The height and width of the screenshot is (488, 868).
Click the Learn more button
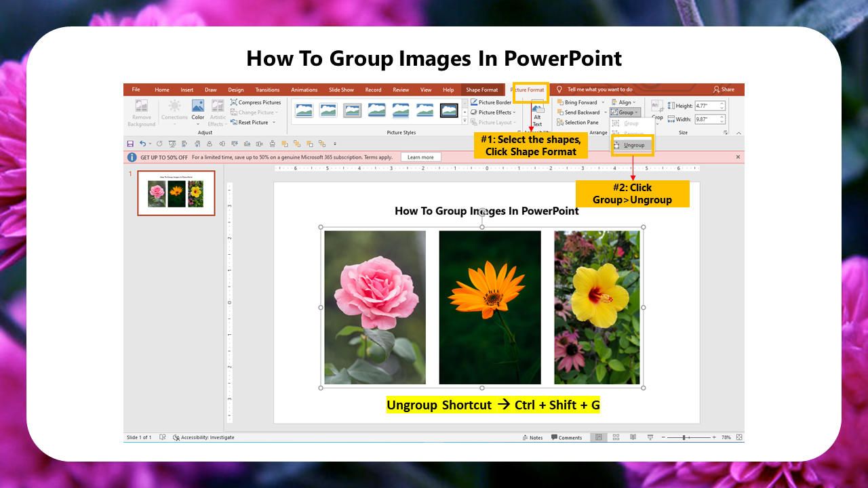(x=420, y=157)
